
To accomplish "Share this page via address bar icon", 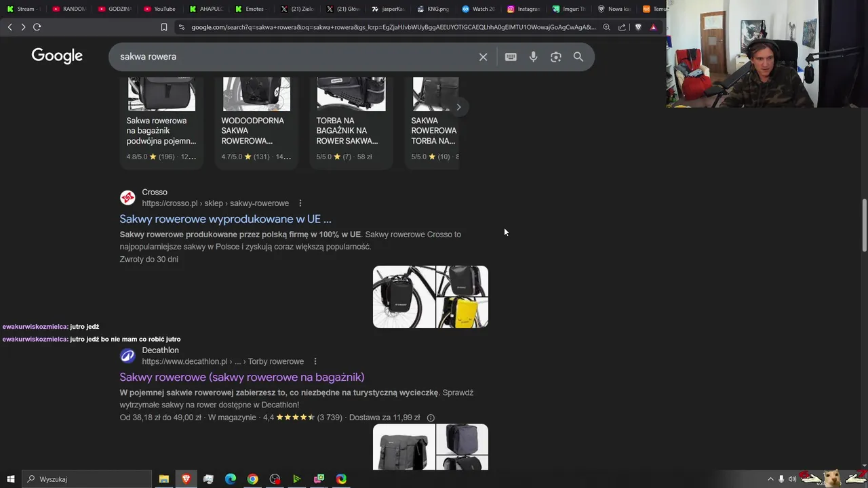I will pyautogui.click(x=622, y=27).
